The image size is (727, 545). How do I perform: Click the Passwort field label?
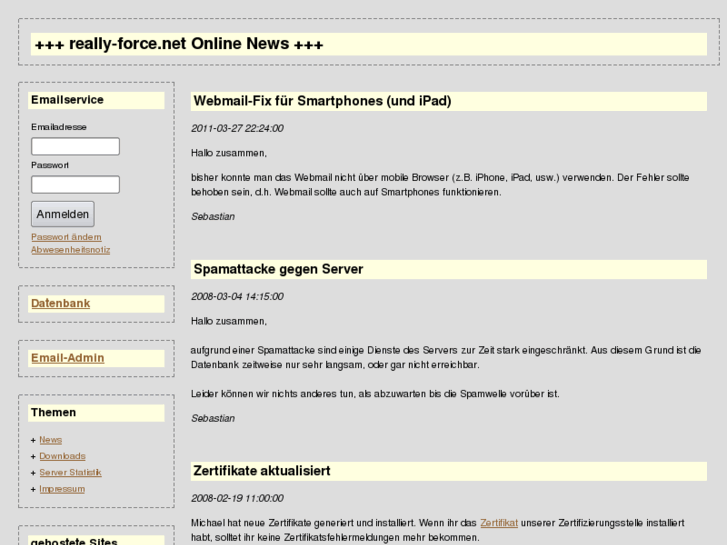(50, 165)
